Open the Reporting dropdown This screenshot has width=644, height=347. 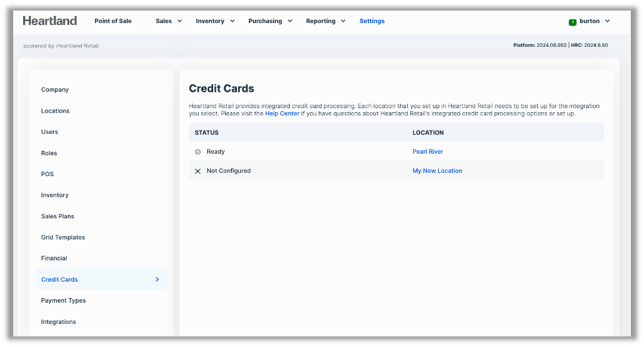click(x=325, y=21)
